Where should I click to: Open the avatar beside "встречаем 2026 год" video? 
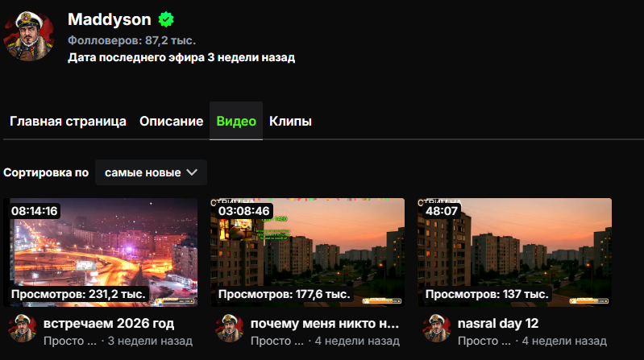pos(23,328)
